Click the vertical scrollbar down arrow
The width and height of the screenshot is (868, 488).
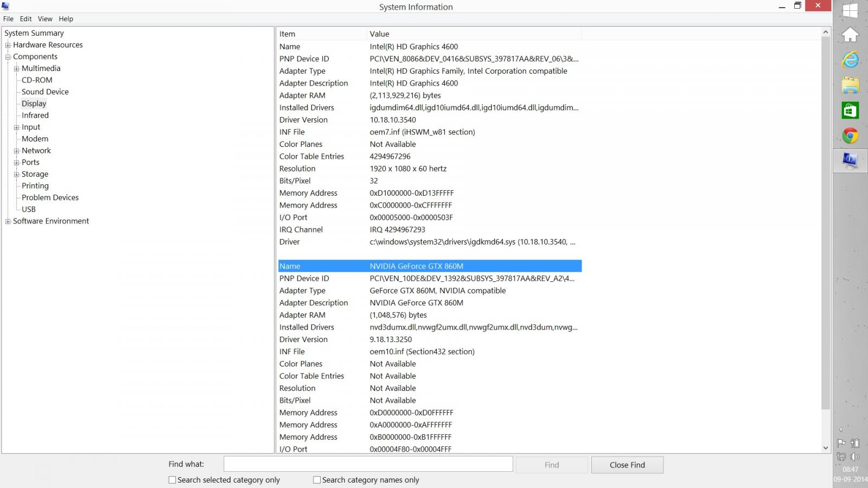[x=826, y=448]
